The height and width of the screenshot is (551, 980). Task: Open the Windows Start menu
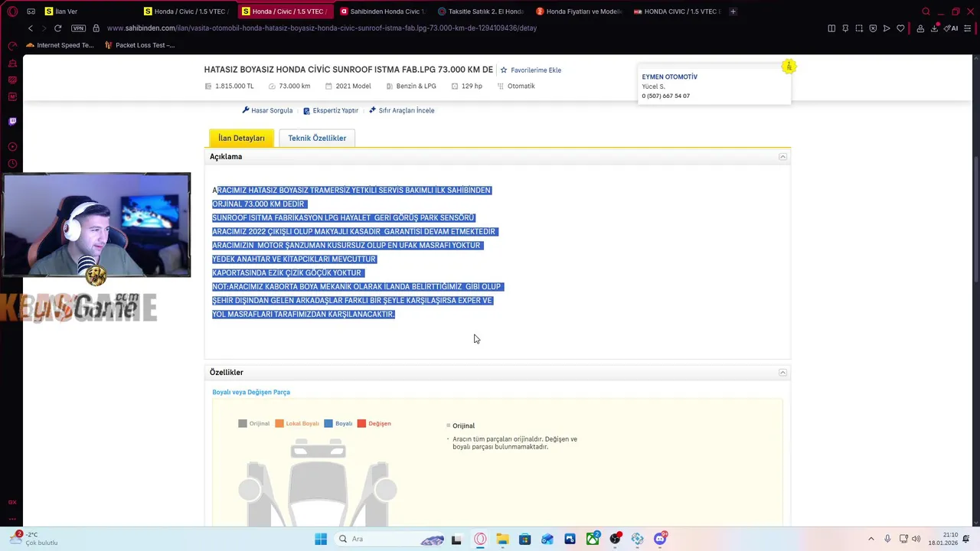pos(321,539)
